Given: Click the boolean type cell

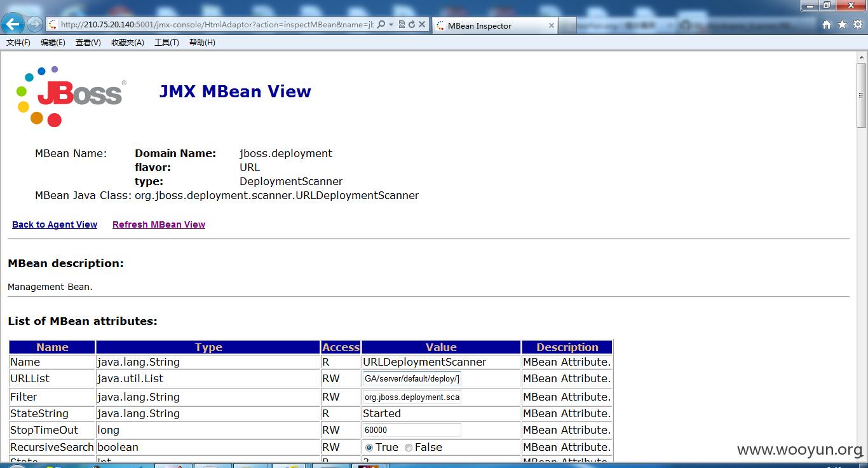Looking at the screenshot, I should (208, 447).
